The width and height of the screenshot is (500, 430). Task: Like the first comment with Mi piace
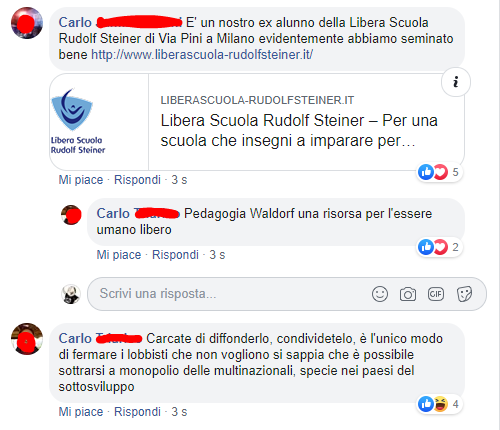[81, 180]
